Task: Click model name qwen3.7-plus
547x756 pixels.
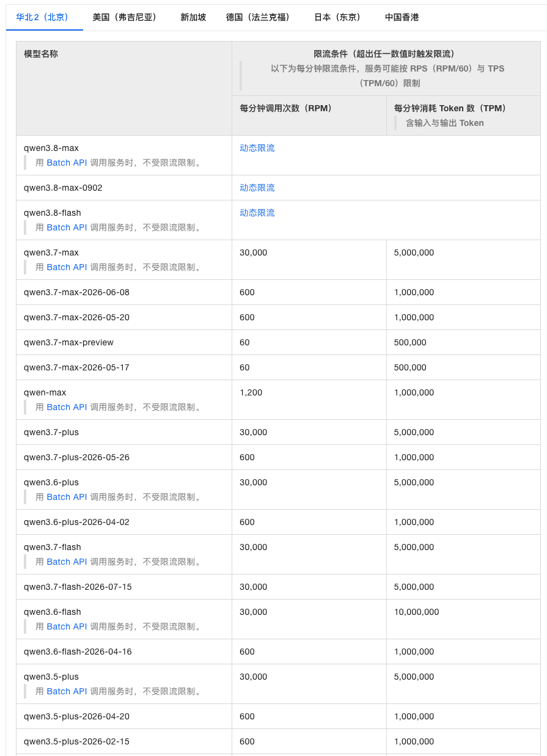Action: click(x=51, y=432)
